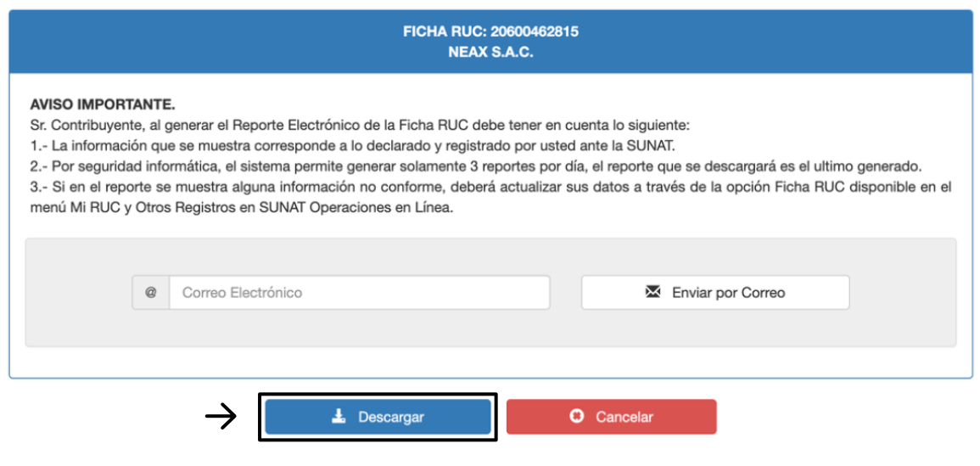Click the black arrow pointing at Descargar
The width and height of the screenshot is (980, 466).
(x=221, y=417)
